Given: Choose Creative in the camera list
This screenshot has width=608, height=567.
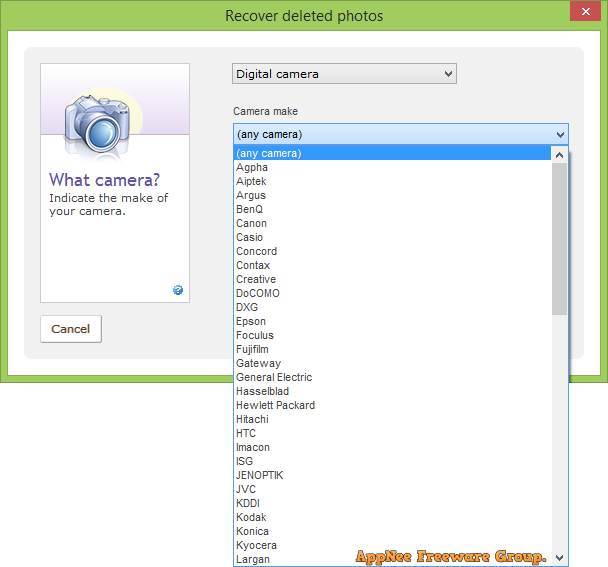Looking at the screenshot, I should coord(392,279).
